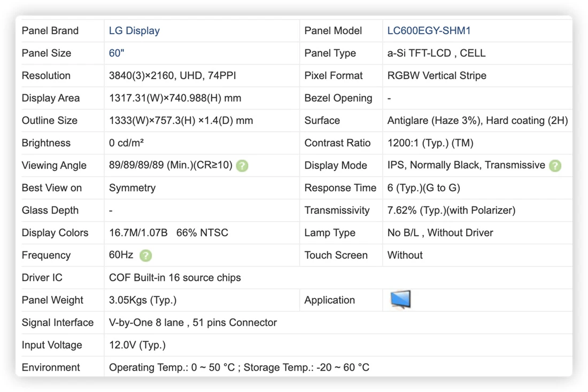Click the Panel Weight 3.05Kgs value
Image resolution: width=588 pixels, height=392 pixels.
(143, 300)
